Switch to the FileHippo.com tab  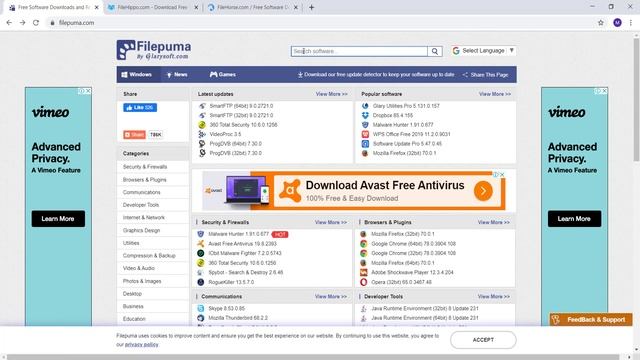[x=152, y=7]
